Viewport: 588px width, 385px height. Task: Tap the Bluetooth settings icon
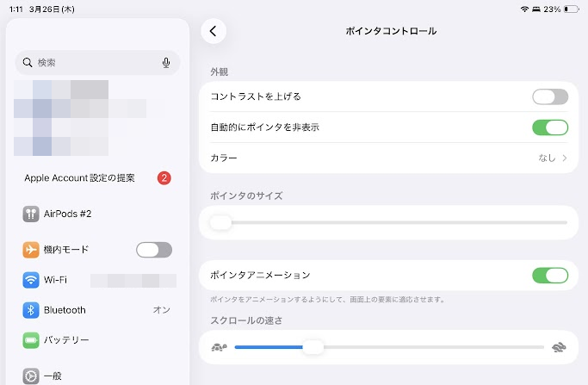pos(31,310)
